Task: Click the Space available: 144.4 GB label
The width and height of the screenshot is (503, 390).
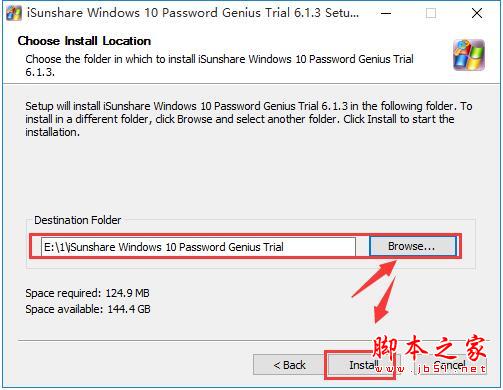Action: [x=88, y=309]
